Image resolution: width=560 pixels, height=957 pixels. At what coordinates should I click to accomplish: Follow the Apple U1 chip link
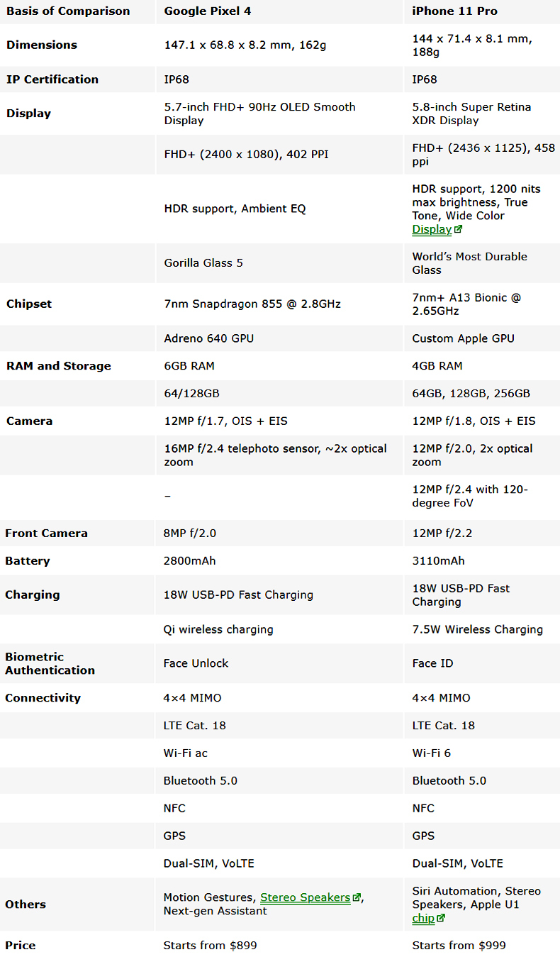[x=423, y=918]
